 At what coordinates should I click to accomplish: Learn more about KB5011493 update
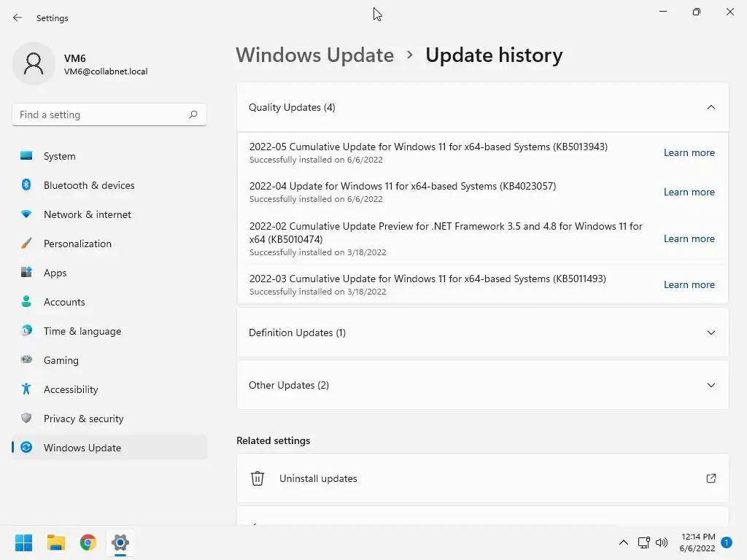click(689, 284)
